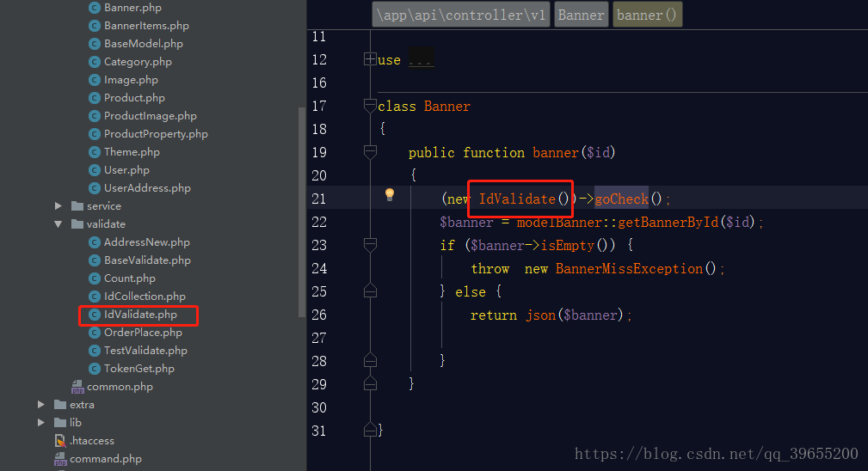Select BaseModel.php file
This screenshot has height=471, width=868.
coord(144,44)
